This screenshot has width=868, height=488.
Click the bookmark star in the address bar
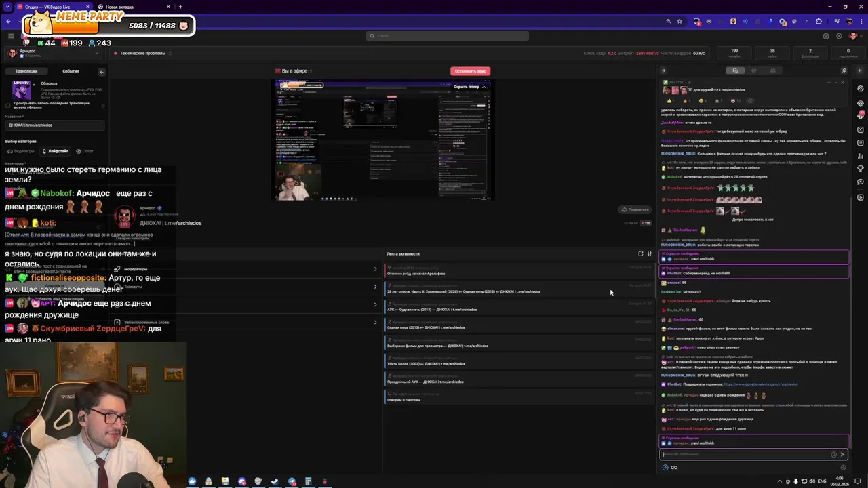pos(679,22)
